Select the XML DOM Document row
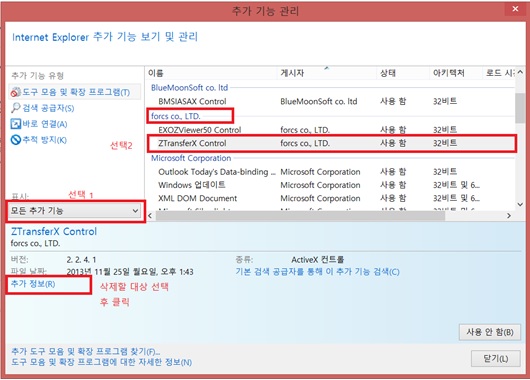530x380 pixels. point(331,198)
